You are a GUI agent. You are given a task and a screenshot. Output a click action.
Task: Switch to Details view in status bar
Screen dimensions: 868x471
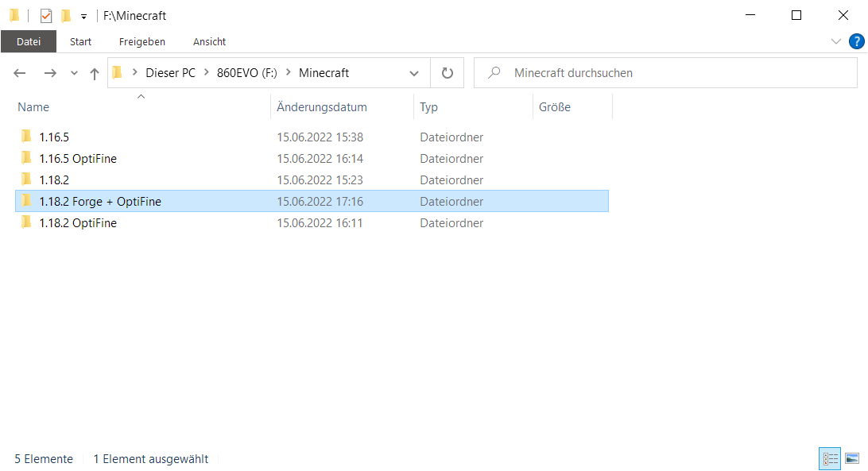click(830, 459)
